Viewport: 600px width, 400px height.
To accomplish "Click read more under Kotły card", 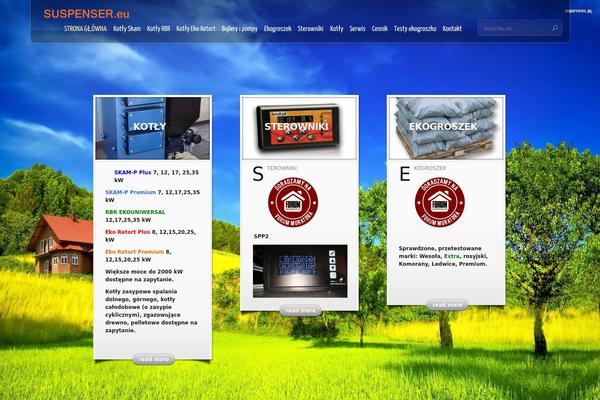I will 153,359.
